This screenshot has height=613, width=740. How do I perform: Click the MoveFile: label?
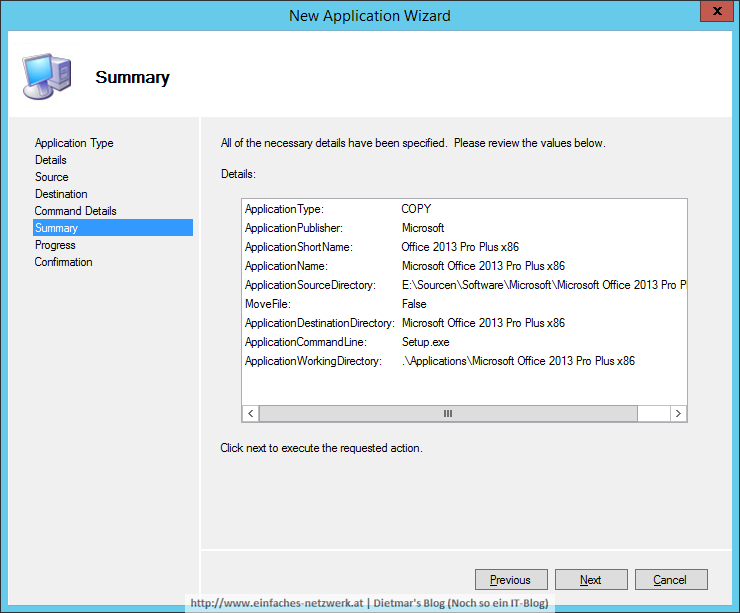(268, 304)
